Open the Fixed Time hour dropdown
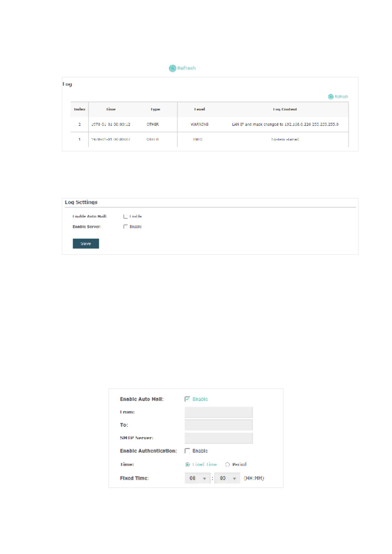 pyautogui.click(x=197, y=478)
